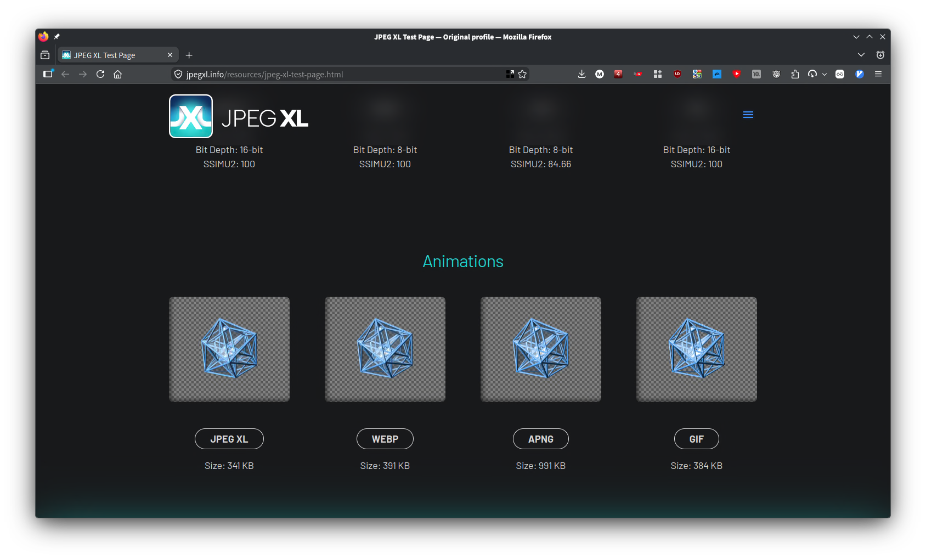The width and height of the screenshot is (926, 560).
Task: Click the "Size: 384 KB" label
Action: (x=697, y=466)
